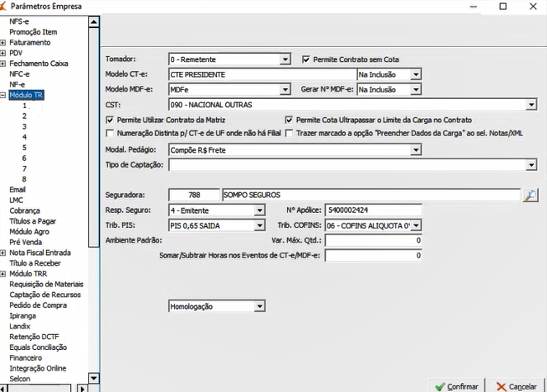Select LMC in the tree
Screen dimensions: 547x392
click(16, 200)
